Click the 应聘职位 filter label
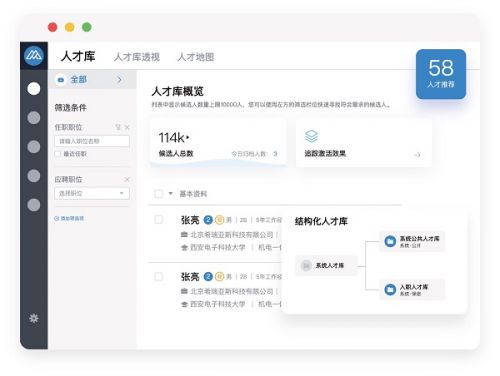The width and height of the screenshot is (500, 376). pos(68,179)
